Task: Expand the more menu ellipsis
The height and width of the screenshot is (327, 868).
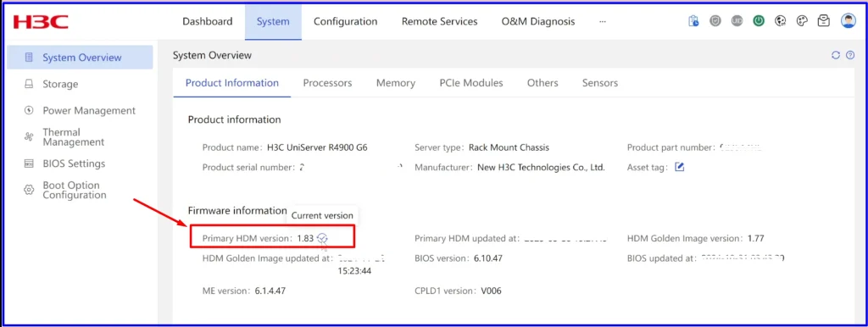Action: (603, 21)
